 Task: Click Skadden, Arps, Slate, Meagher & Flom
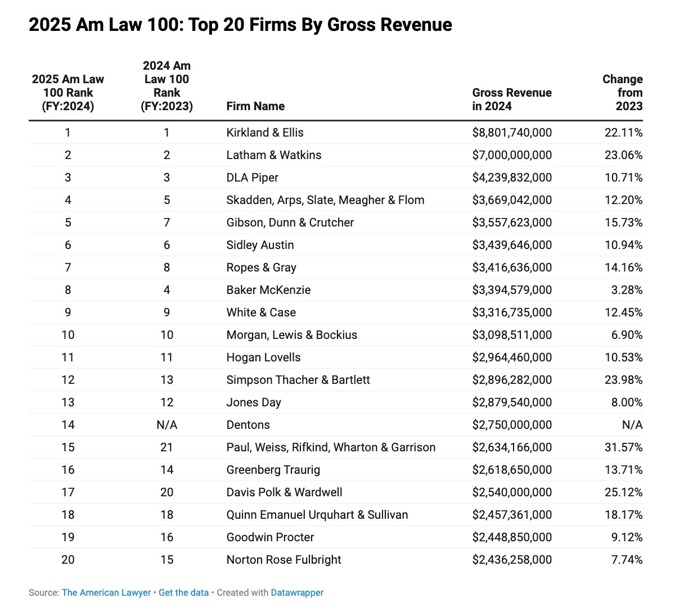(325, 200)
